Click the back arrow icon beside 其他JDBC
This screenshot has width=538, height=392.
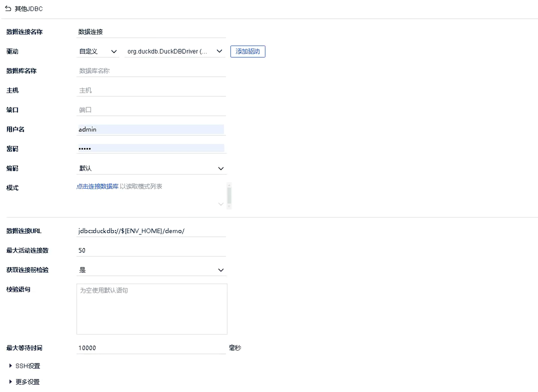pos(8,8)
